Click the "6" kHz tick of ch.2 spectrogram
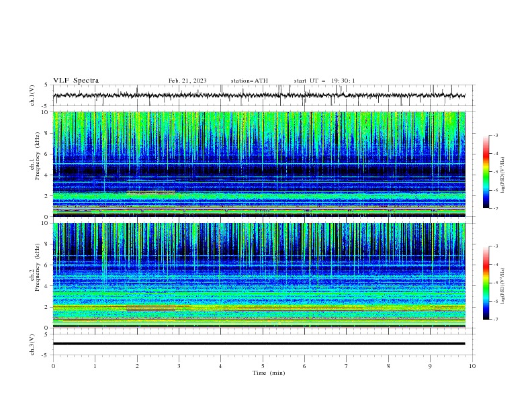Viewport: 532px width, 411px height. coord(47,265)
